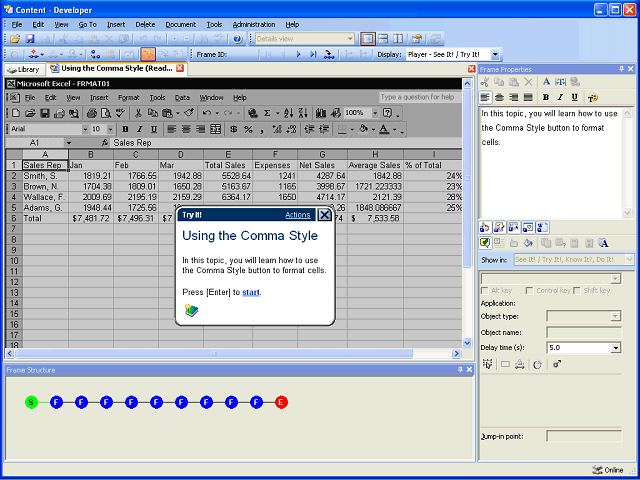Image resolution: width=640 pixels, height=480 pixels.
Task: Toggle right text alignment in Frame Properties
Action: pyautogui.click(x=514, y=98)
